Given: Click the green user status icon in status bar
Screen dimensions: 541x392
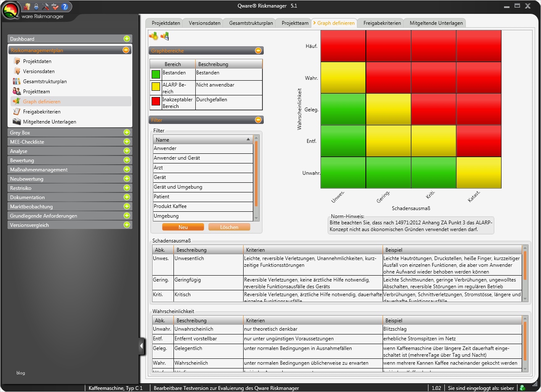Looking at the screenshot, I should [523, 388].
